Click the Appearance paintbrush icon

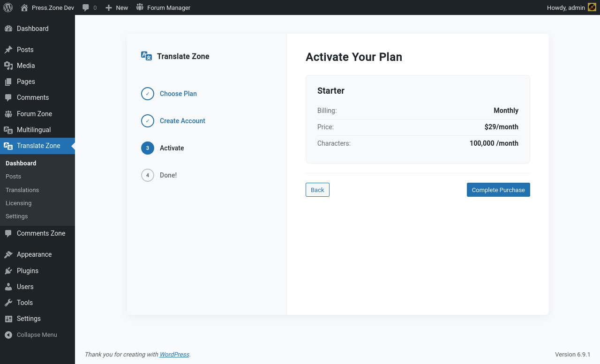pos(8,254)
